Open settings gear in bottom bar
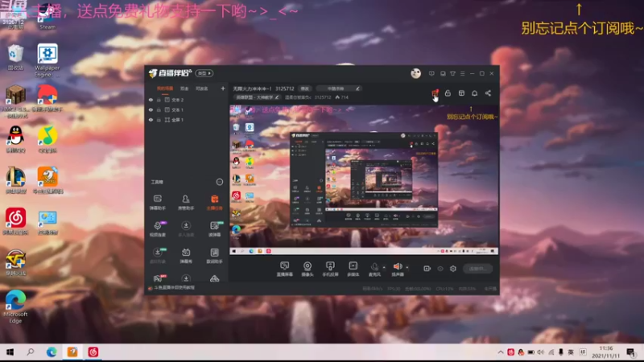Viewport: 644px width, 362px height. [x=453, y=269]
